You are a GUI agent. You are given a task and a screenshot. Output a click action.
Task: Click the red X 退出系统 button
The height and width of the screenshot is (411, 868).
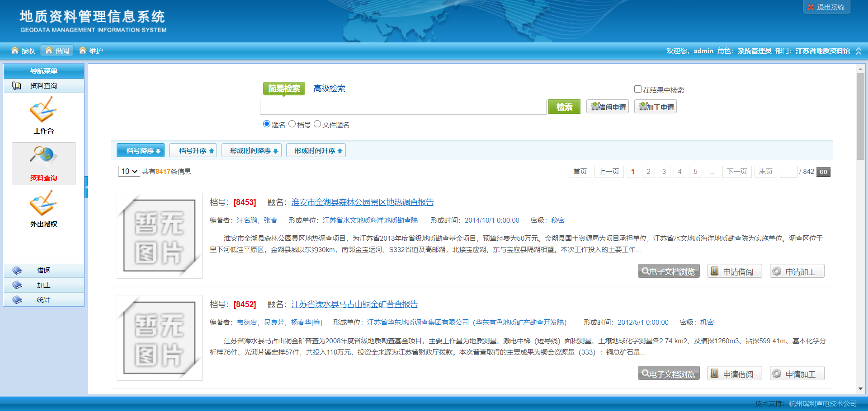pos(826,7)
